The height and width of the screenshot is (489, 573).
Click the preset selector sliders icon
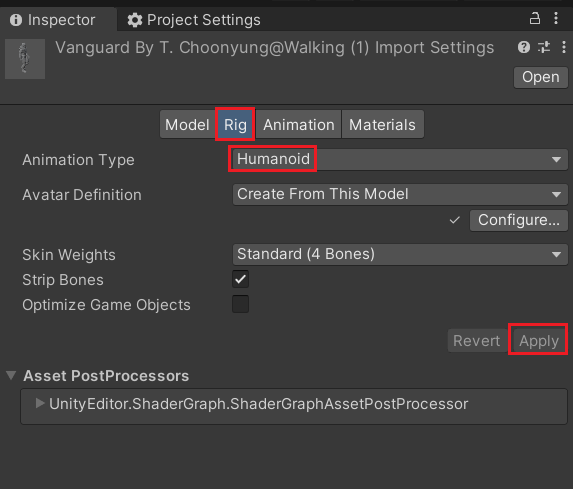(544, 47)
